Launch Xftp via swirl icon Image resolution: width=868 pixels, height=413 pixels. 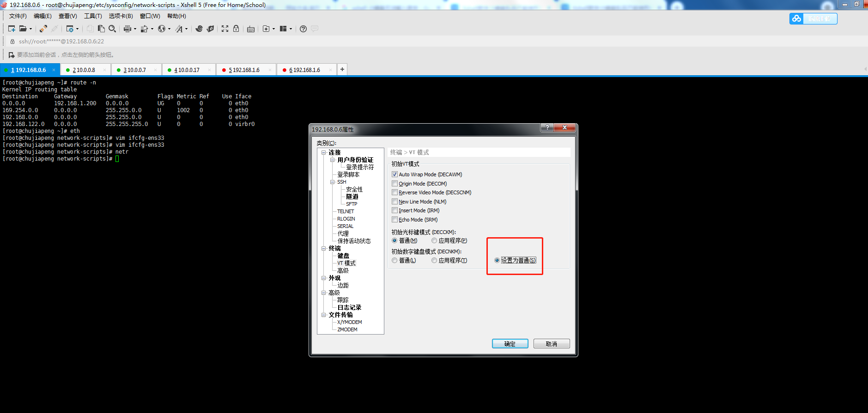click(199, 29)
